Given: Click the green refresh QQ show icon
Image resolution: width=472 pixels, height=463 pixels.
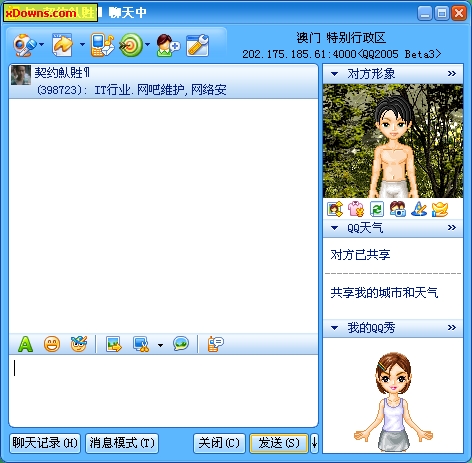Looking at the screenshot, I should (x=377, y=210).
